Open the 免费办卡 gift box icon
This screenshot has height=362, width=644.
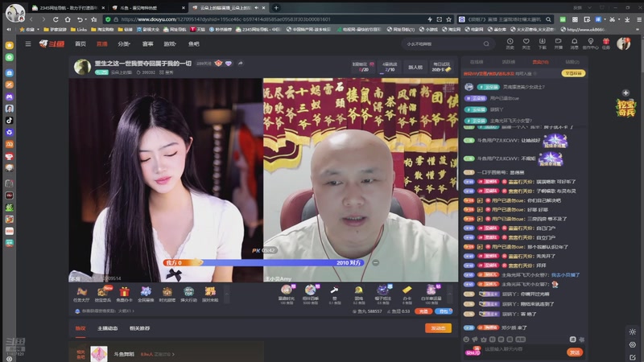click(124, 294)
